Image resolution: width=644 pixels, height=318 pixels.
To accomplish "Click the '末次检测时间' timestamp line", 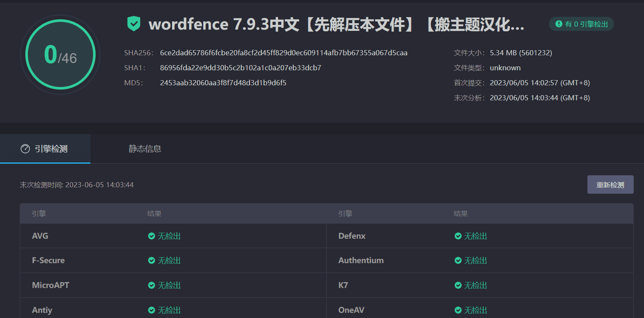I will [77, 185].
